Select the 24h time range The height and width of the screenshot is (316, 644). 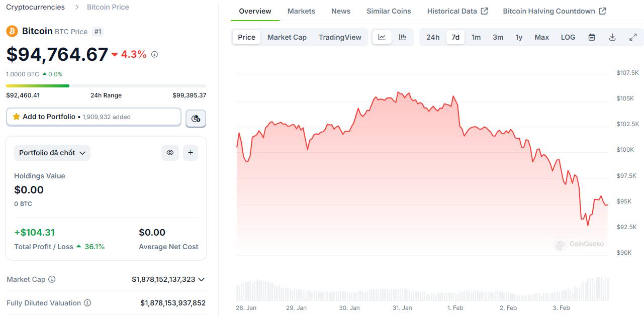(433, 37)
